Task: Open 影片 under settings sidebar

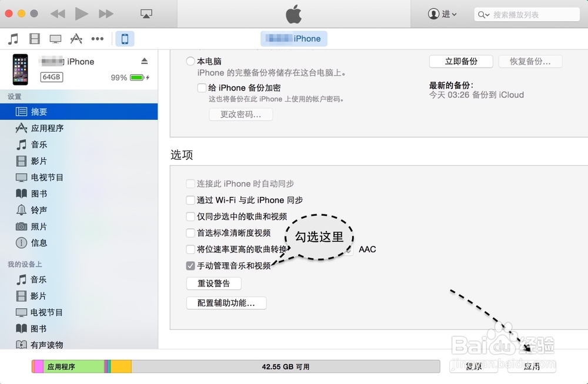Action: 79,161
